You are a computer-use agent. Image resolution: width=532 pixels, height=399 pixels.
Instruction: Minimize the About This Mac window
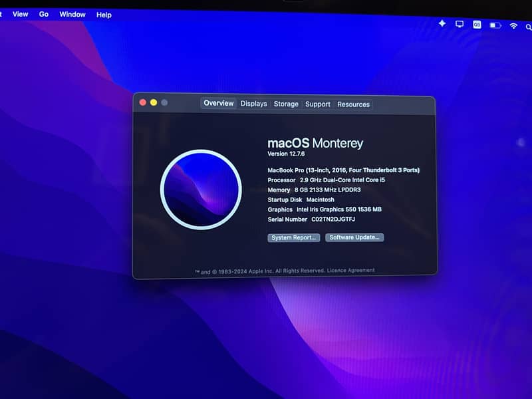tap(154, 102)
